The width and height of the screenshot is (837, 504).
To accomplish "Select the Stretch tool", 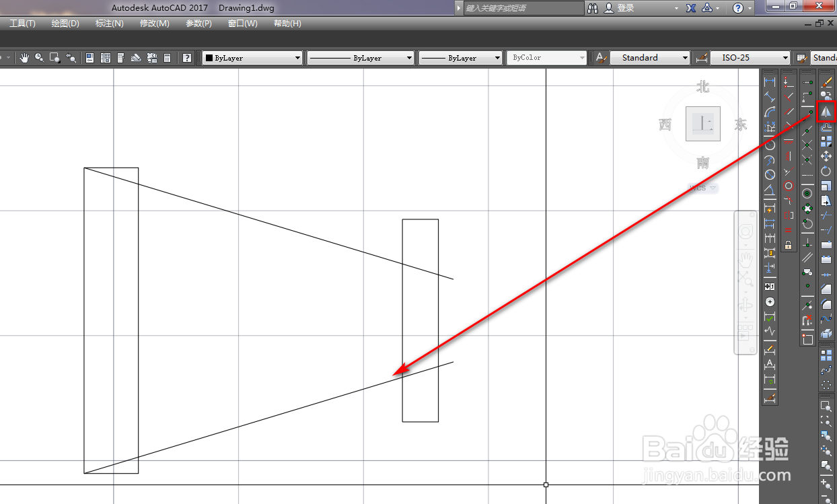I will point(826,201).
